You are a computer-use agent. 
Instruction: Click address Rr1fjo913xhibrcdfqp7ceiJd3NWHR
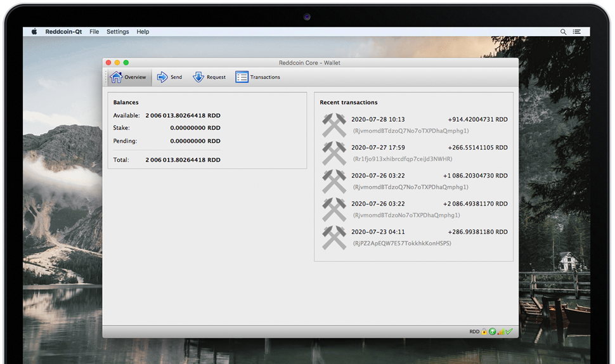pos(403,159)
